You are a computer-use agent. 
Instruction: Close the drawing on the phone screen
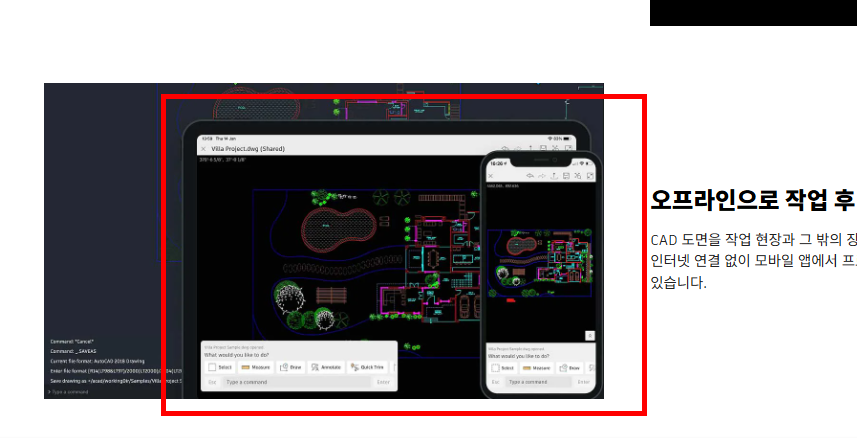tap(491, 176)
